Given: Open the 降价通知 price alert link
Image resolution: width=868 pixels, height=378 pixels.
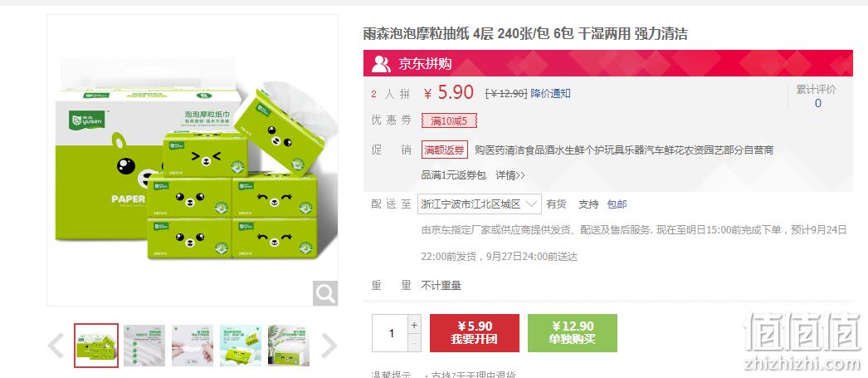Looking at the screenshot, I should tap(550, 94).
